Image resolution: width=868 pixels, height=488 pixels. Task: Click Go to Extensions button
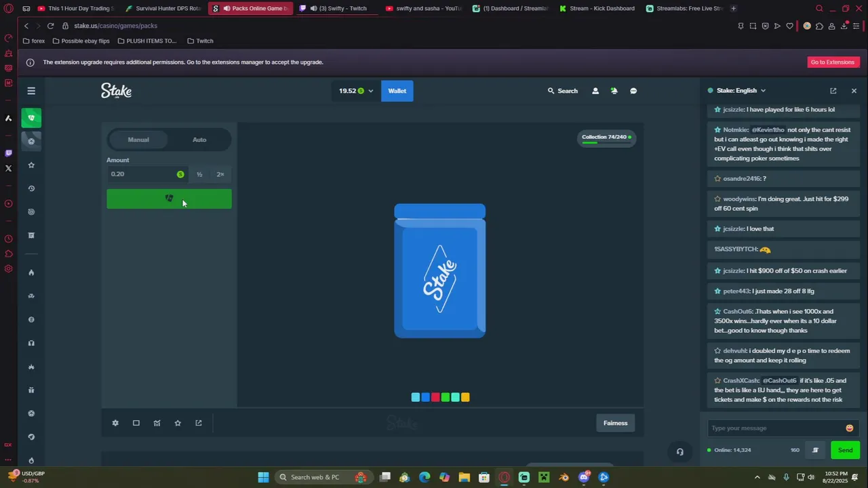tap(833, 62)
